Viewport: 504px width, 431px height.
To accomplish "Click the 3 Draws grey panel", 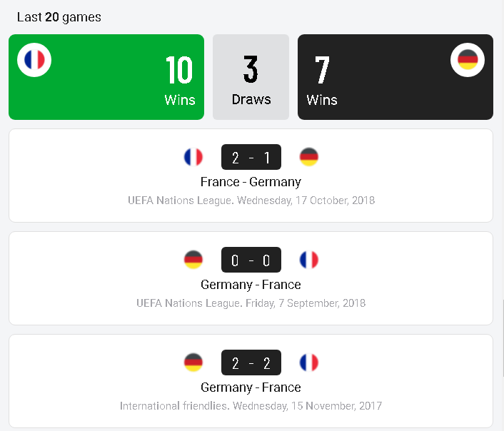I will pos(251,77).
